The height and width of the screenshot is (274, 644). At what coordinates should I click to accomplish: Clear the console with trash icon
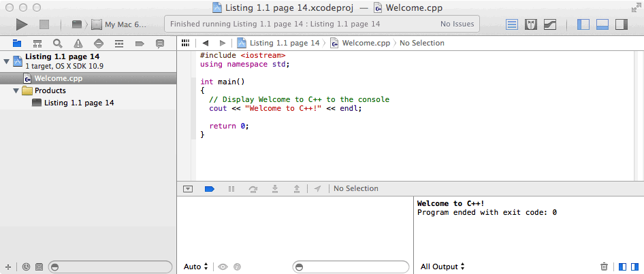point(604,267)
